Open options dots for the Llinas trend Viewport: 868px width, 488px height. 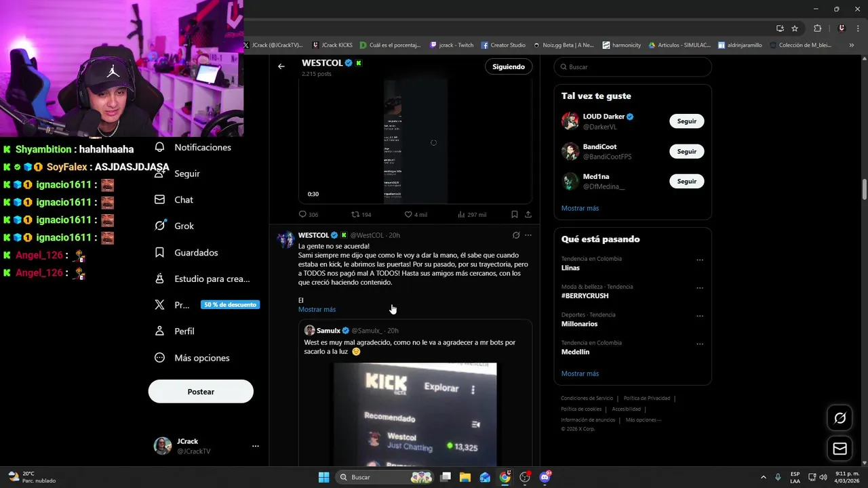(x=700, y=260)
